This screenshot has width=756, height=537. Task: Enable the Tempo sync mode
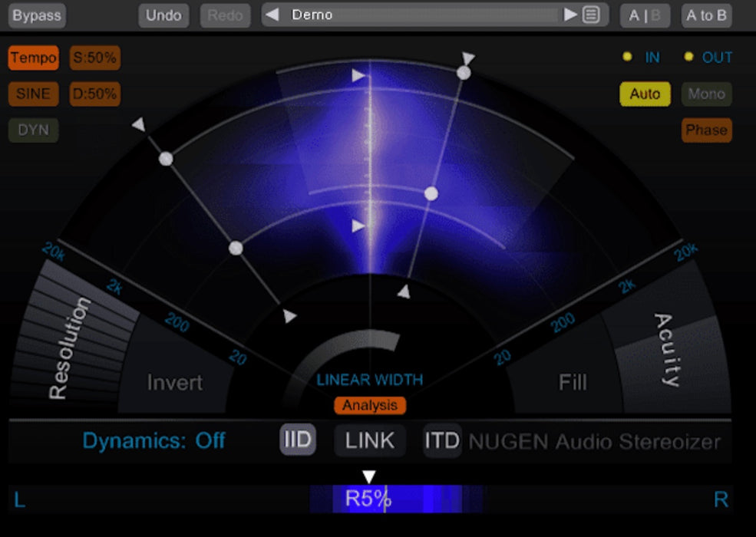pos(33,58)
